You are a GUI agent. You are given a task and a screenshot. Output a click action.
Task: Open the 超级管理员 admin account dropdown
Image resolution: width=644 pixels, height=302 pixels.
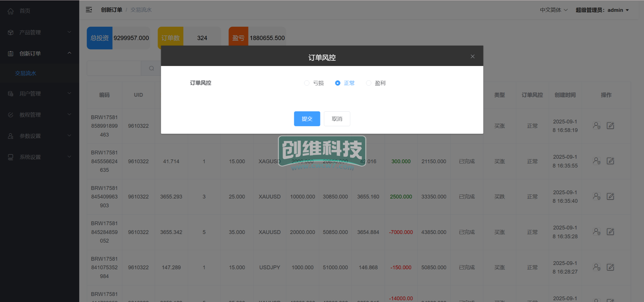pyautogui.click(x=602, y=10)
